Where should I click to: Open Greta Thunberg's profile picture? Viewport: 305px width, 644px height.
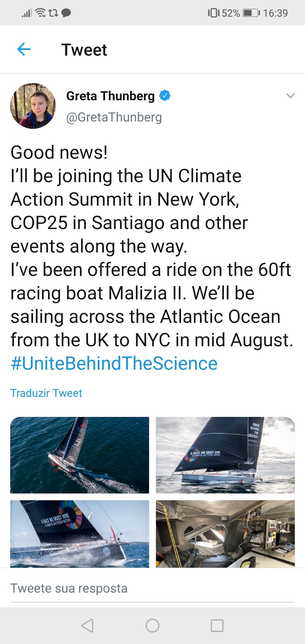pyautogui.click(x=33, y=106)
